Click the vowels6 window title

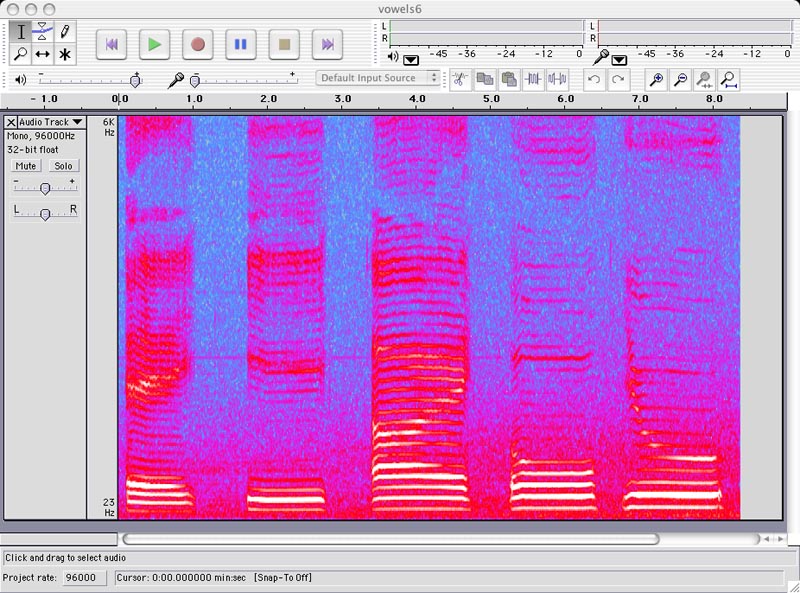pos(400,9)
